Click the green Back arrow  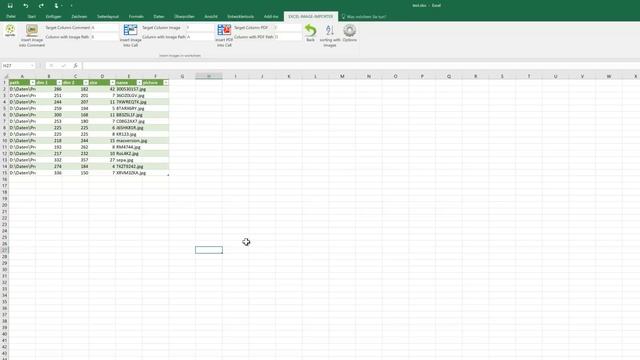tap(310, 33)
